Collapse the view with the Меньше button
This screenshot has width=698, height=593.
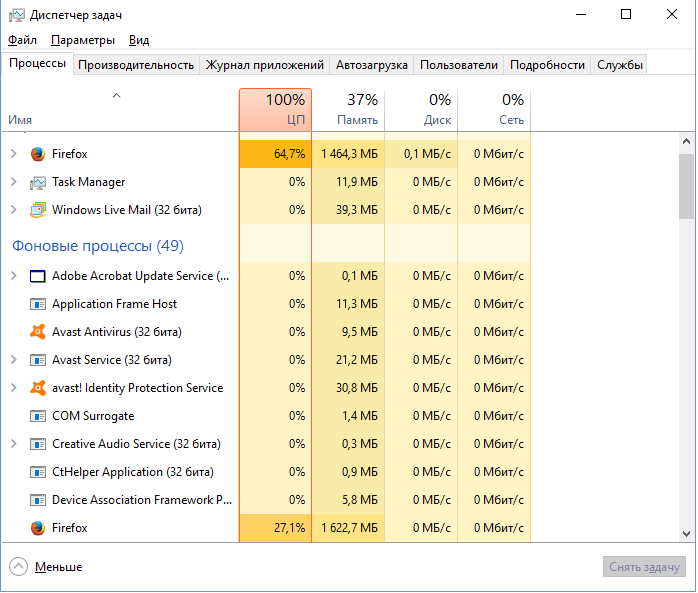pos(46,567)
